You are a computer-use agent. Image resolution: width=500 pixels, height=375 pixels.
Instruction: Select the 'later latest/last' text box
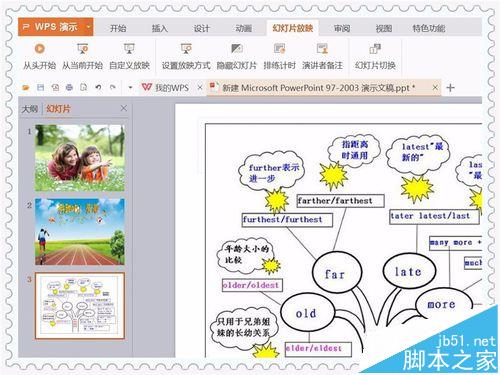pos(434,216)
